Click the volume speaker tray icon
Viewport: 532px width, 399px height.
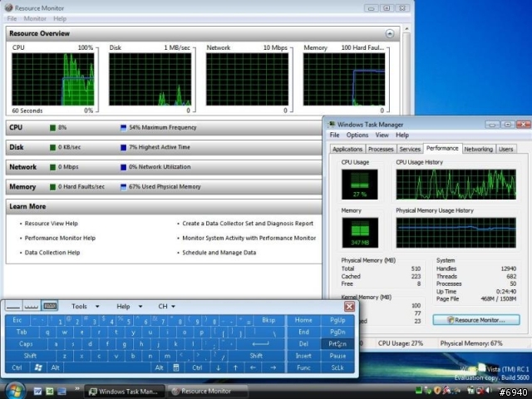(489, 390)
